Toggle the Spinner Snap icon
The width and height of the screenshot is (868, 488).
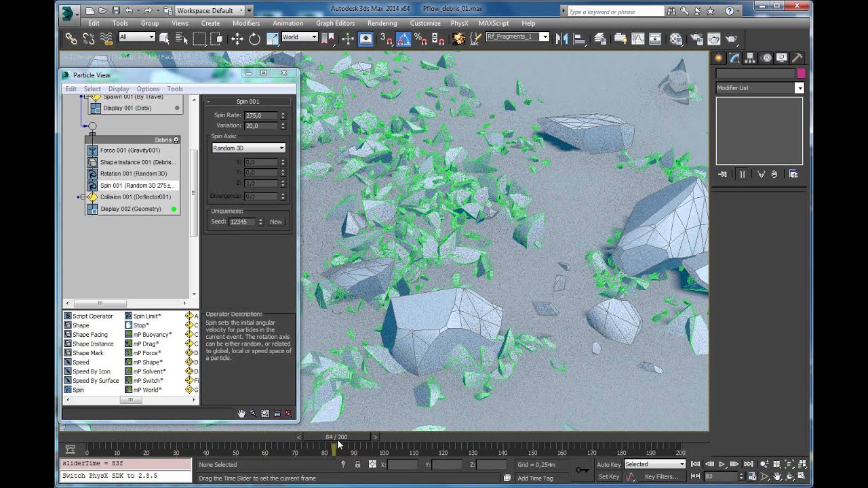[x=438, y=39]
